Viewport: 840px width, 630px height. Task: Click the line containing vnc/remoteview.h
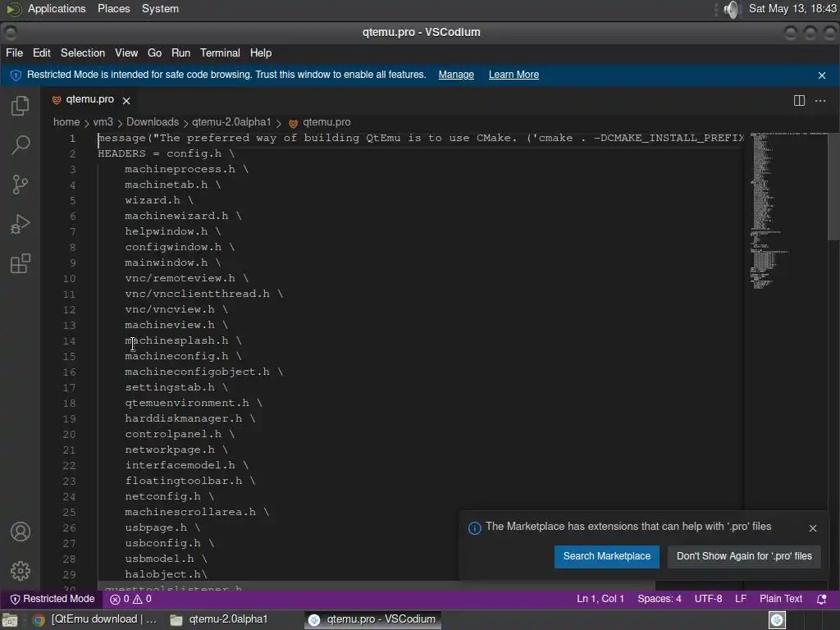pos(186,279)
